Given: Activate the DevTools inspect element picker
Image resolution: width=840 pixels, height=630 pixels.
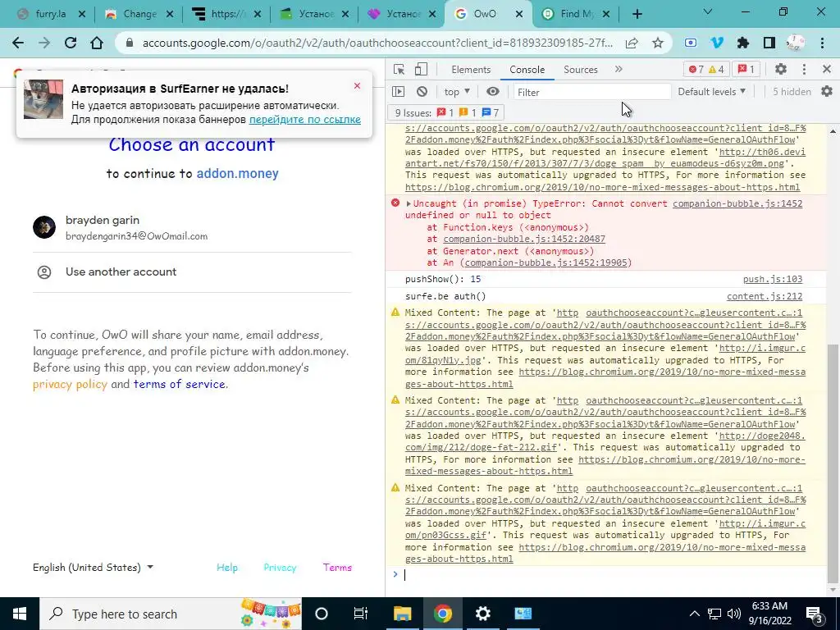Looking at the screenshot, I should click(399, 69).
